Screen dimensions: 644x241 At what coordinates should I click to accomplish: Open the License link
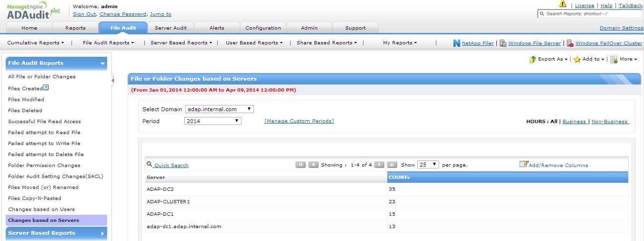pos(584,6)
